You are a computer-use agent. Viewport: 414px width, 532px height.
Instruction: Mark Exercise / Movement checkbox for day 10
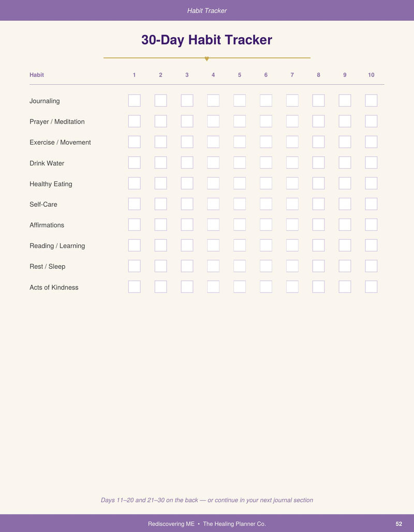[x=371, y=142]
